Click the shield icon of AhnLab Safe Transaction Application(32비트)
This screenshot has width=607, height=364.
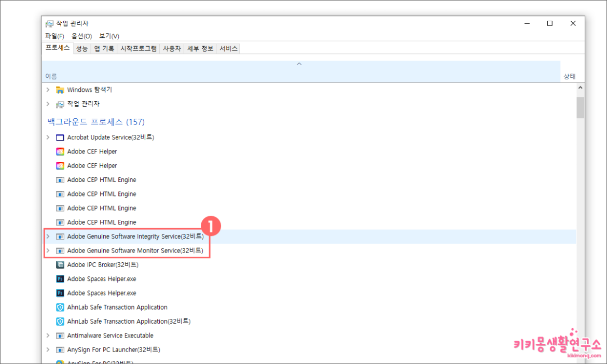coord(60,321)
